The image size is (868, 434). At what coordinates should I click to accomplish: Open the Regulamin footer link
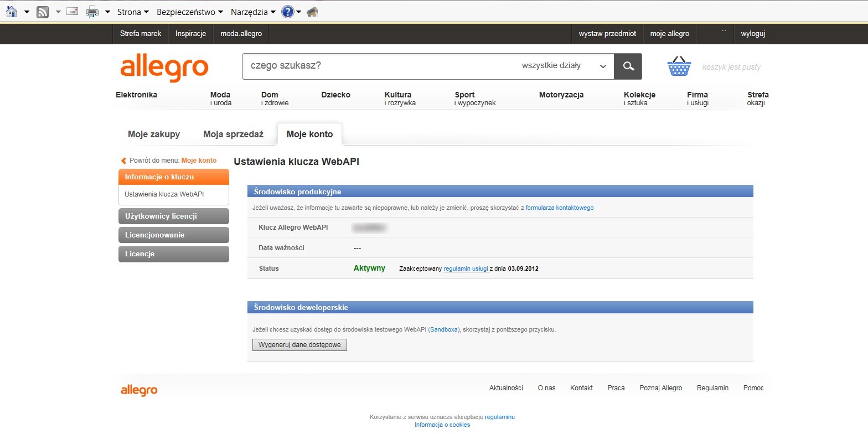click(713, 388)
